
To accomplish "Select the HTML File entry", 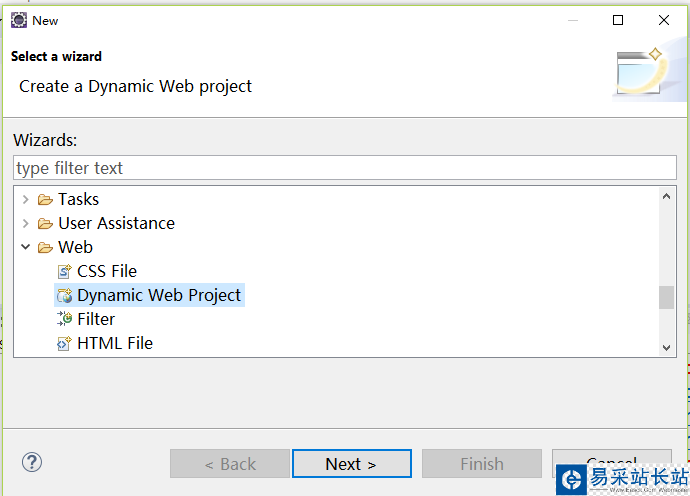I will coord(115,343).
